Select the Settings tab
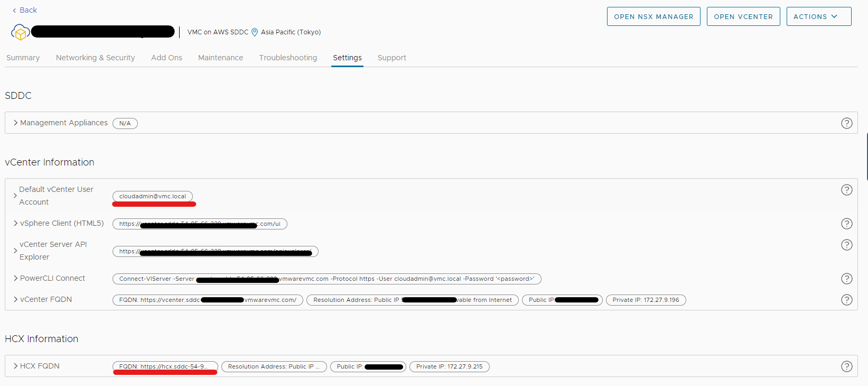 coord(347,58)
